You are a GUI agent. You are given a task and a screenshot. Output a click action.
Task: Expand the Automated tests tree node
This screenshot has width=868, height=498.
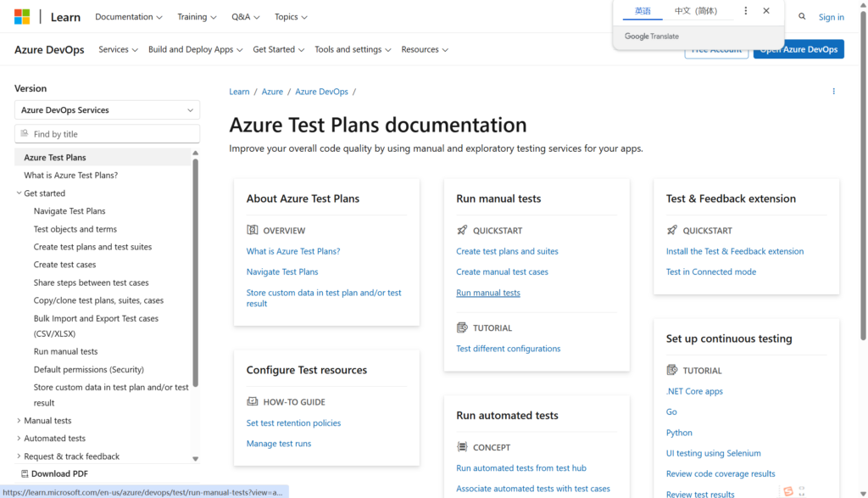tap(19, 439)
